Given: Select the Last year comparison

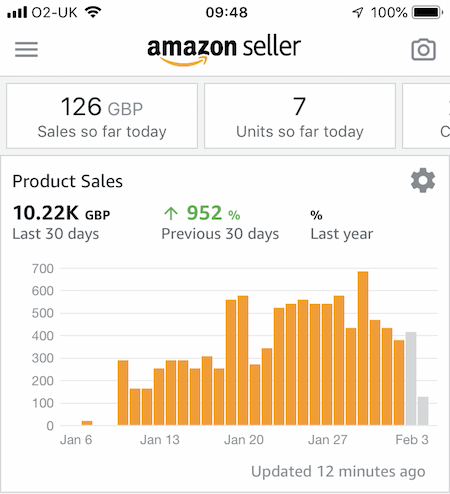Looking at the screenshot, I should pyautogui.click(x=342, y=225).
